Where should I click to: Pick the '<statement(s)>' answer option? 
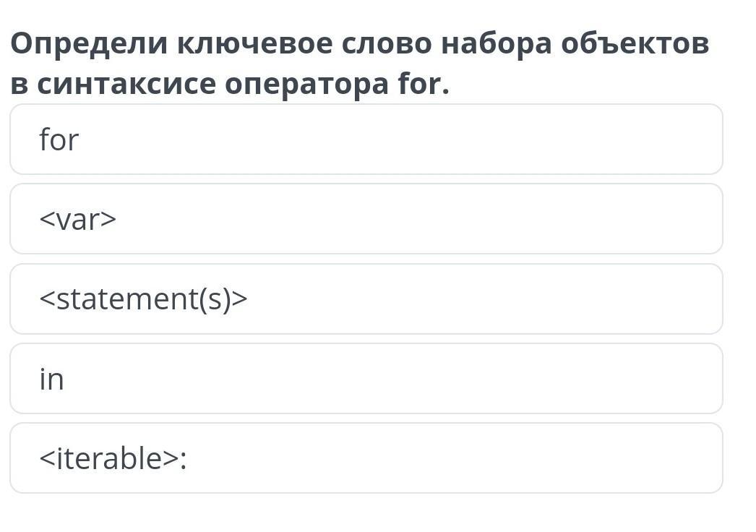tap(366, 299)
